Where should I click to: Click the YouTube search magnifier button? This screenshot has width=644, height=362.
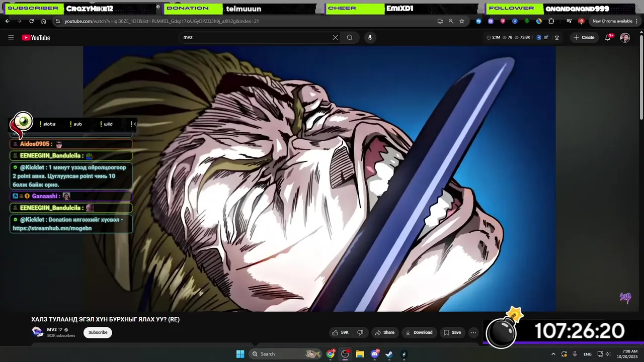click(350, 37)
